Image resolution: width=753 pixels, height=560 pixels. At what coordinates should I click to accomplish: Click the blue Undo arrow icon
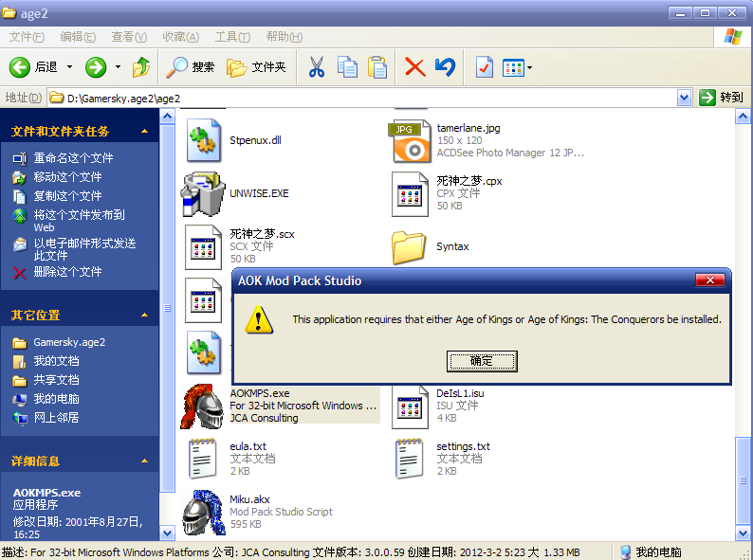pos(445,67)
